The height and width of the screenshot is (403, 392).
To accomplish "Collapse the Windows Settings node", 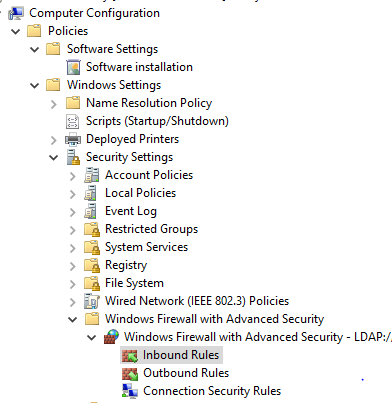I will pos(35,86).
